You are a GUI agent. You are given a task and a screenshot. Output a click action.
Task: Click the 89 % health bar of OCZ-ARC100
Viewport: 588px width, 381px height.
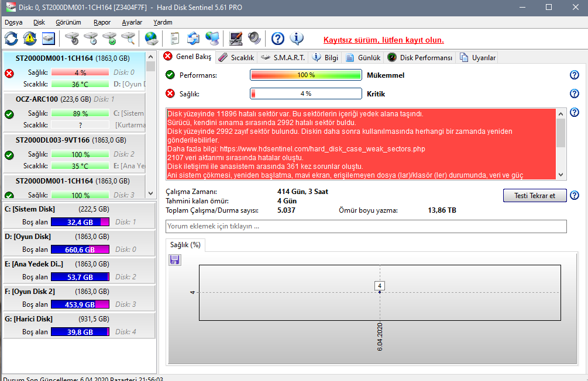pos(80,113)
